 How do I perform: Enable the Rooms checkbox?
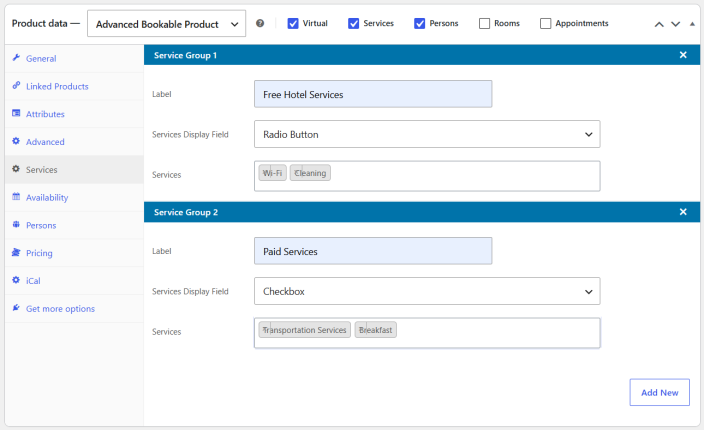pos(484,23)
